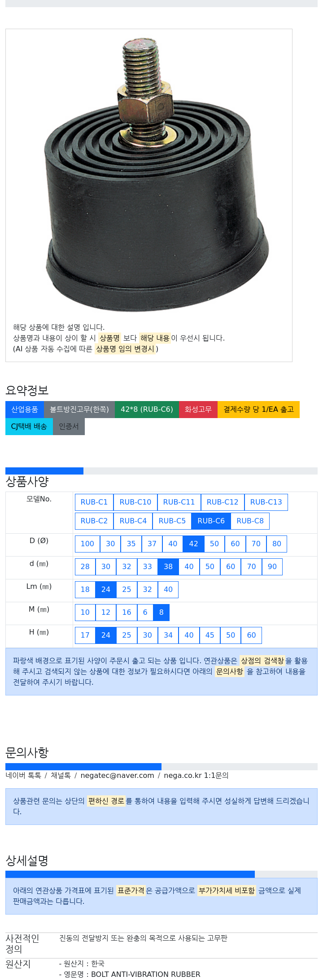Click the 화성고무 brand tag
Viewport: 323px width, 980px height.
(198, 409)
